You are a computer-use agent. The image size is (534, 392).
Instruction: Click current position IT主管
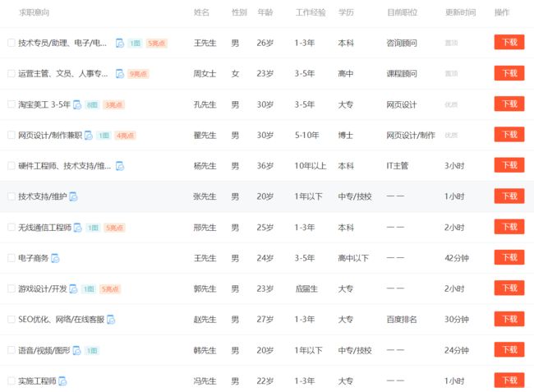(397, 166)
